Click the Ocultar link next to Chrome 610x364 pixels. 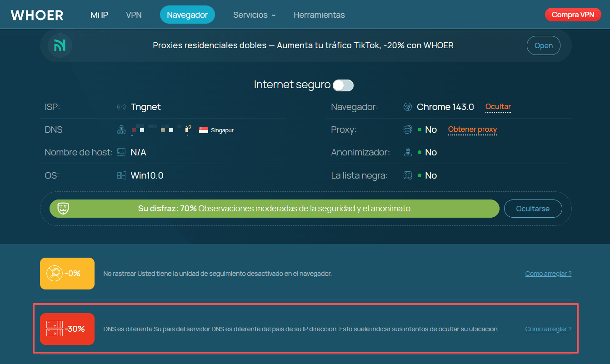tap(498, 107)
